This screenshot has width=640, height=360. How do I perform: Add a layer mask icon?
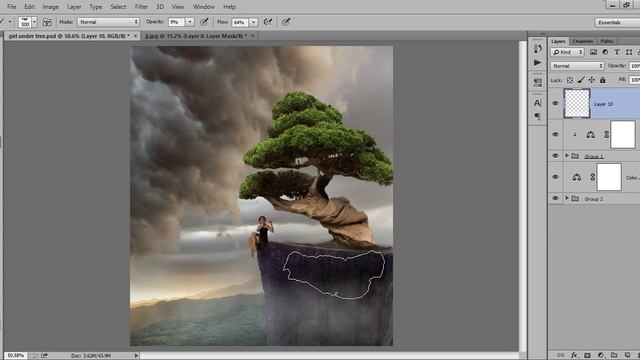(x=587, y=355)
